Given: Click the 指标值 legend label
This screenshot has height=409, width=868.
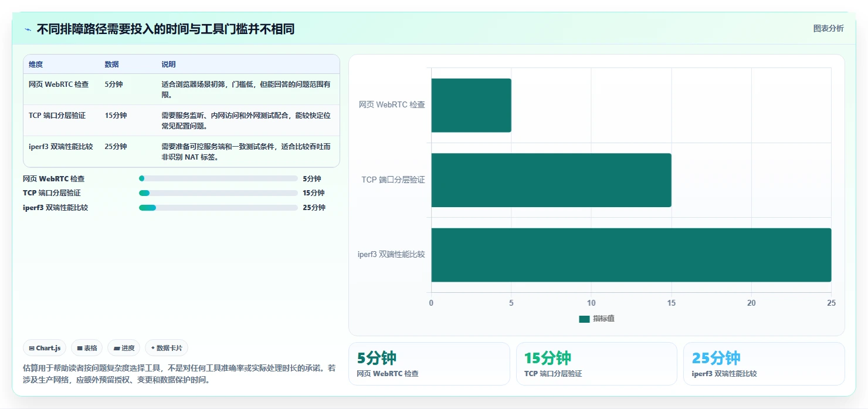Looking at the screenshot, I should (x=603, y=319).
